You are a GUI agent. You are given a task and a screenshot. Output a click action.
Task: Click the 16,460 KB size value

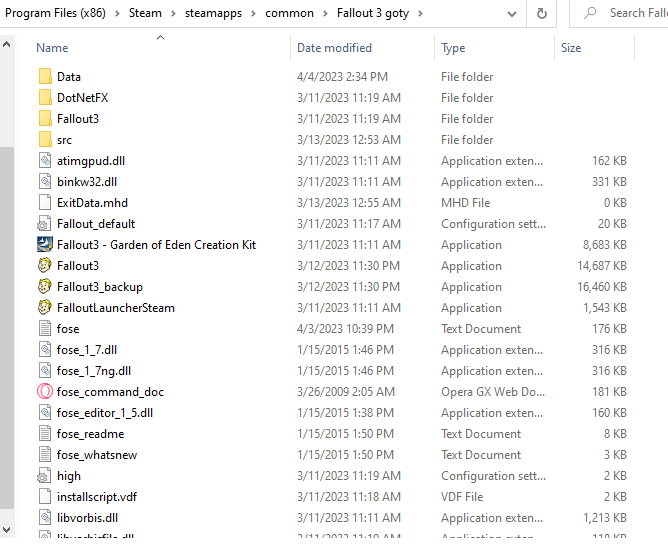(x=602, y=287)
